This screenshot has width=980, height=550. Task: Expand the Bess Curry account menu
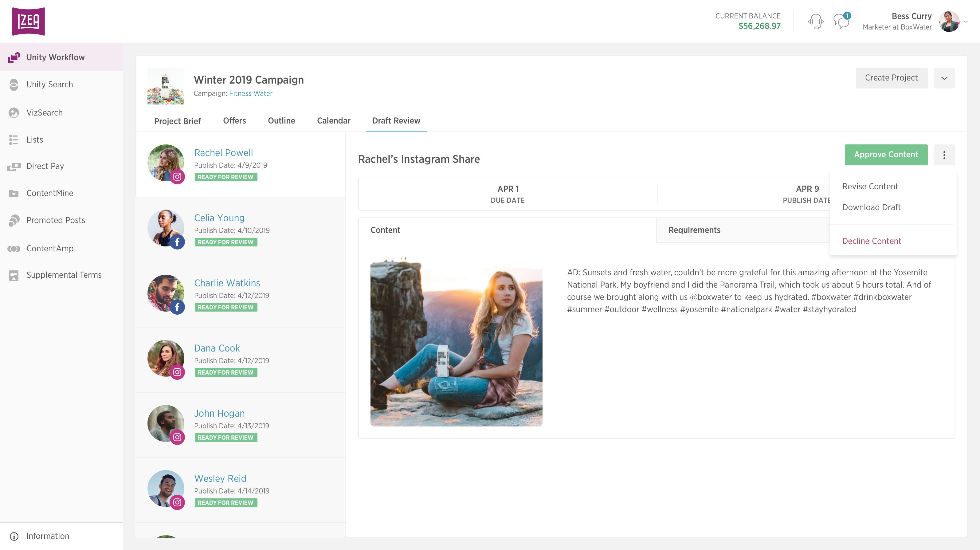coord(966,22)
